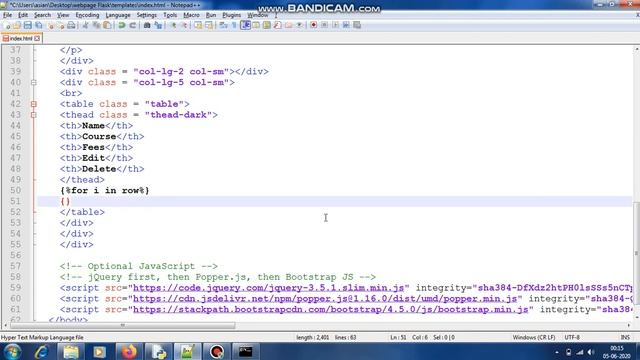Open the Tools menu
640x360 pixels.
point(170,15)
